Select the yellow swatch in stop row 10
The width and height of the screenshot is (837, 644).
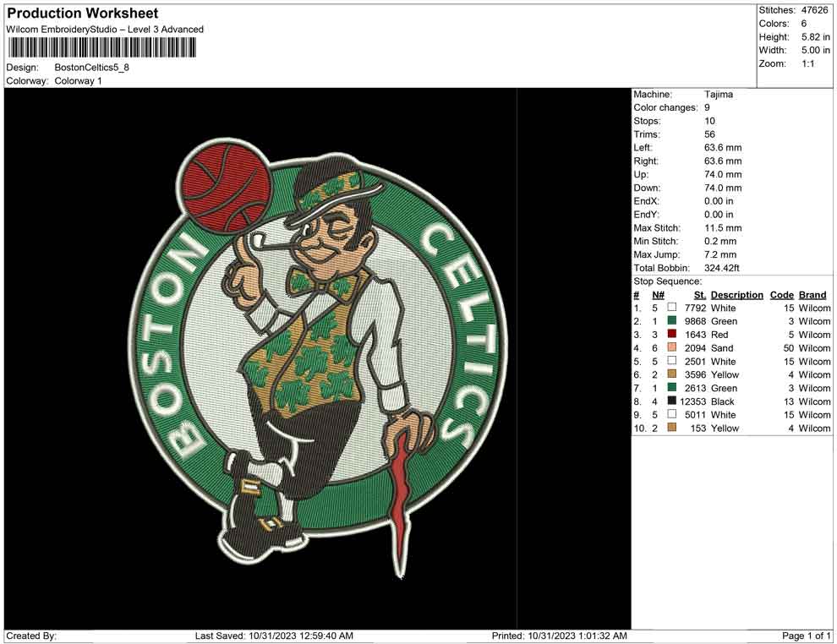point(672,428)
